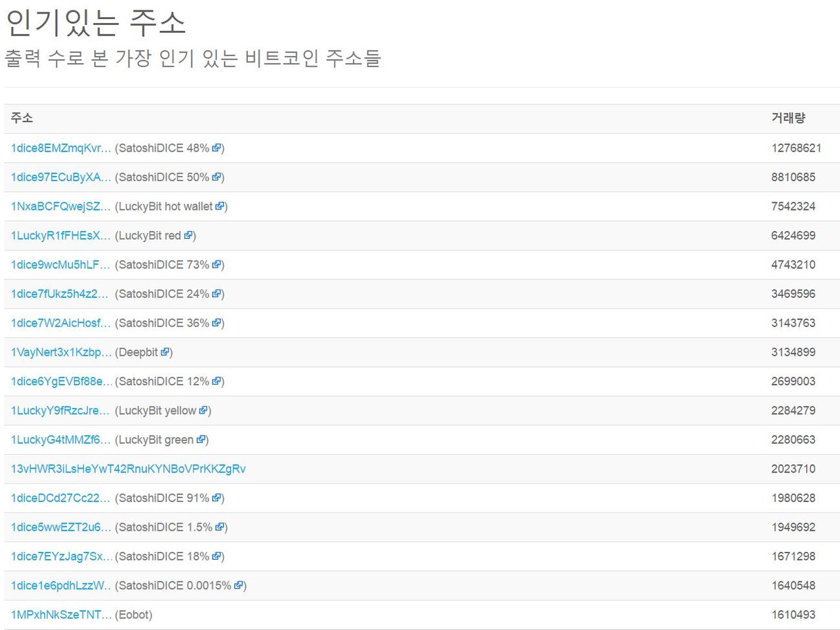Open external link icon beside SatoshiDICE 1.5%
The image size is (840, 630).
click(x=220, y=528)
